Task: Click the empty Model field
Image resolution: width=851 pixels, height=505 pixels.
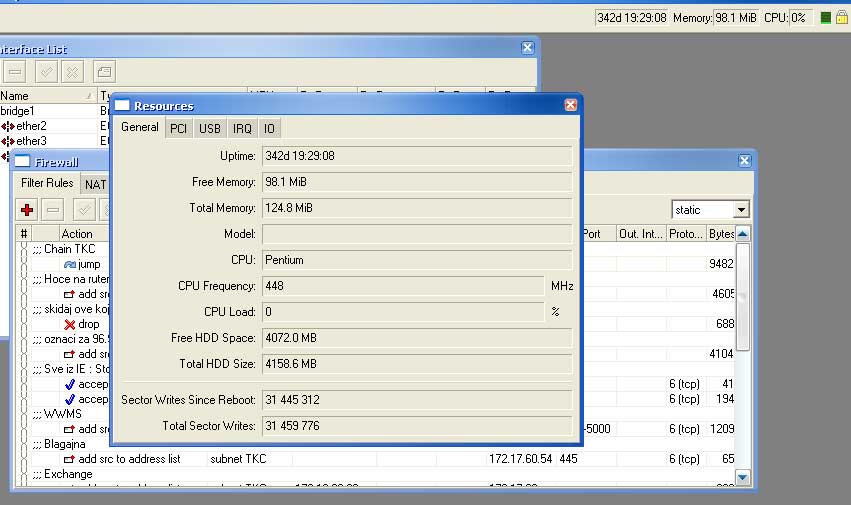Action: click(417, 234)
